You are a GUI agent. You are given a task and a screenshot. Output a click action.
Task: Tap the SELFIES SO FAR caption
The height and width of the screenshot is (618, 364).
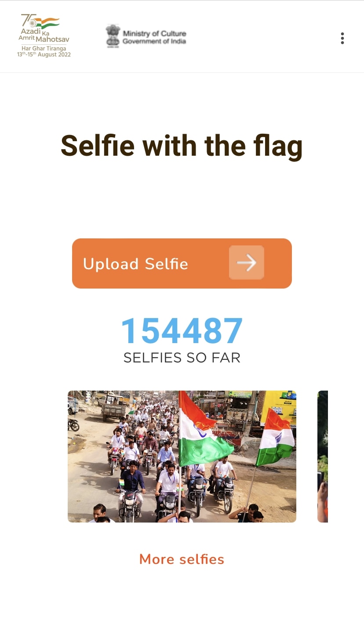click(x=182, y=358)
